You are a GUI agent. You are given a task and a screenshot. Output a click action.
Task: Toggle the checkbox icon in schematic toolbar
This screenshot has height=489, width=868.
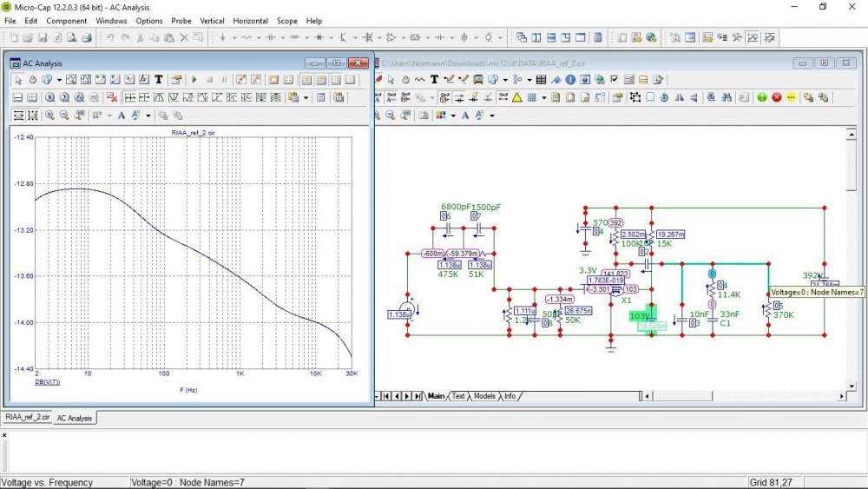pos(614,80)
